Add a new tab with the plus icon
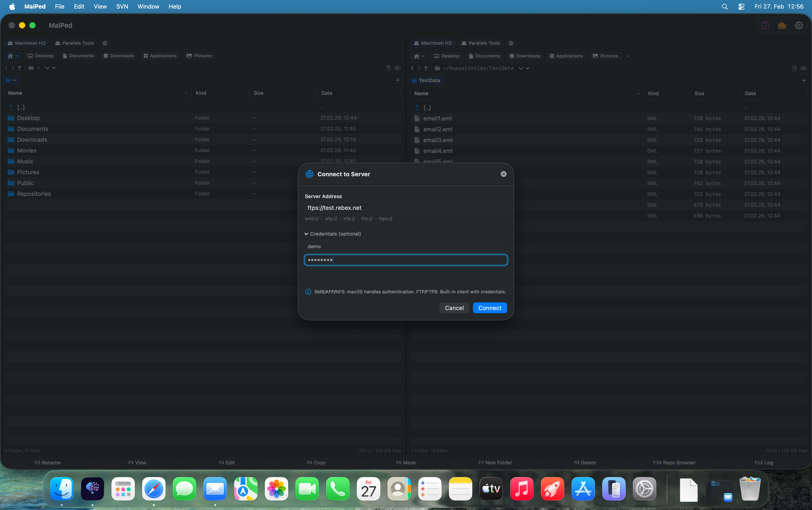The image size is (812, 510). click(x=397, y=80)
